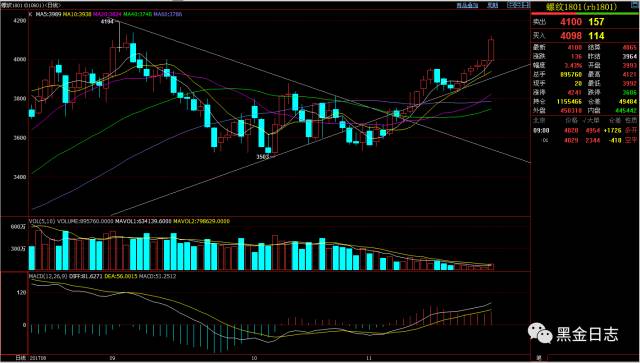The image size is (640, 363).
Task: Click the 3400 price axis label
Action: 21,177
